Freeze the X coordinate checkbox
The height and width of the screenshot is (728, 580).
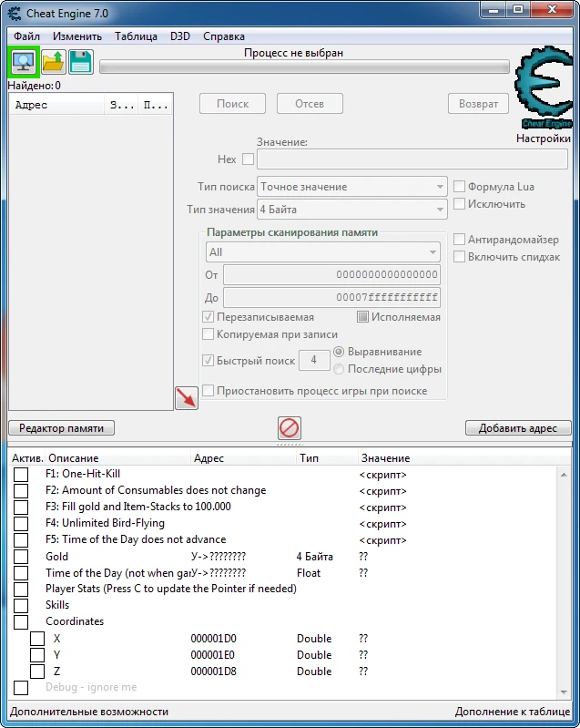click(x=37, y=639)
